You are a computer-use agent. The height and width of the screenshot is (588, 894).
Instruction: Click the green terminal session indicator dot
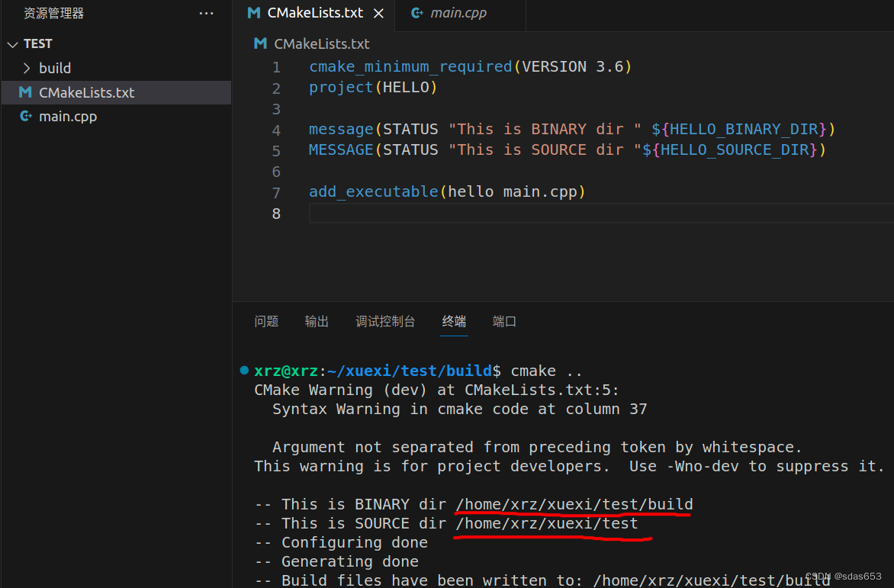click(243, 370)
